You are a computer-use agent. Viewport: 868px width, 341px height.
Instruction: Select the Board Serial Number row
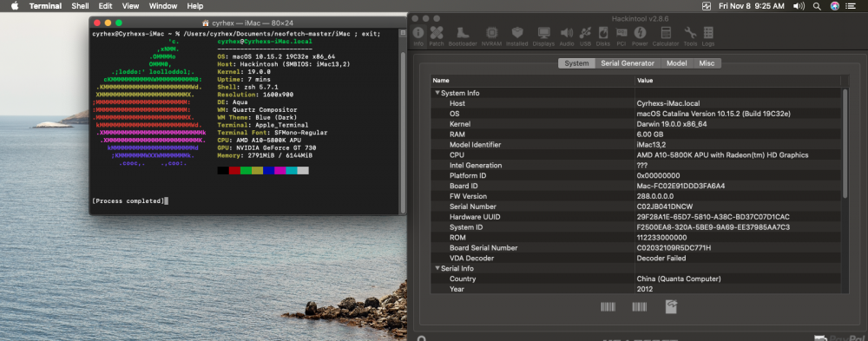click(635, 248)
